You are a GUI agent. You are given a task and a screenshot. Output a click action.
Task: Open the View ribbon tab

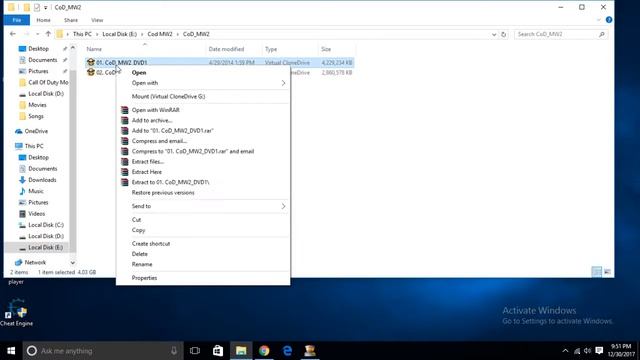tap(97, 20)
